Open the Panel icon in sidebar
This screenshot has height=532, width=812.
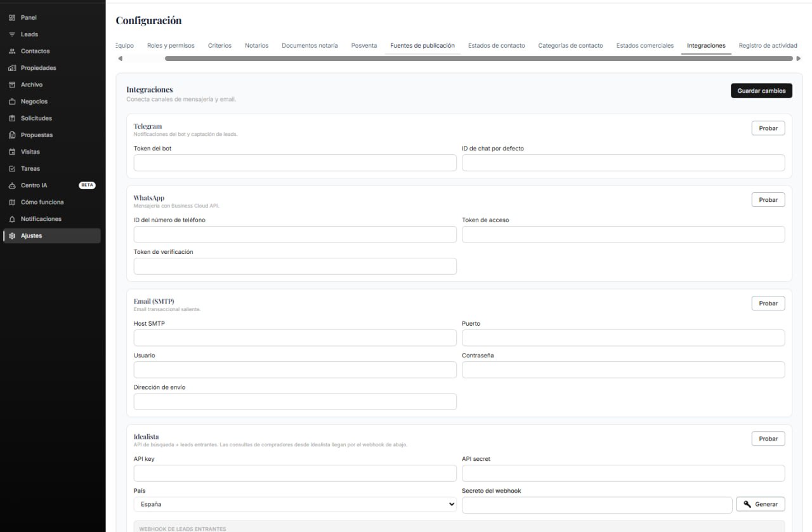(12, 18)
